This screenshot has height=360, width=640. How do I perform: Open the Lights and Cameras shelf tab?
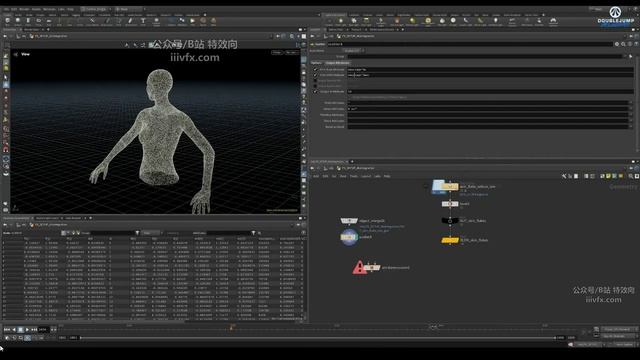coord(335,15)
